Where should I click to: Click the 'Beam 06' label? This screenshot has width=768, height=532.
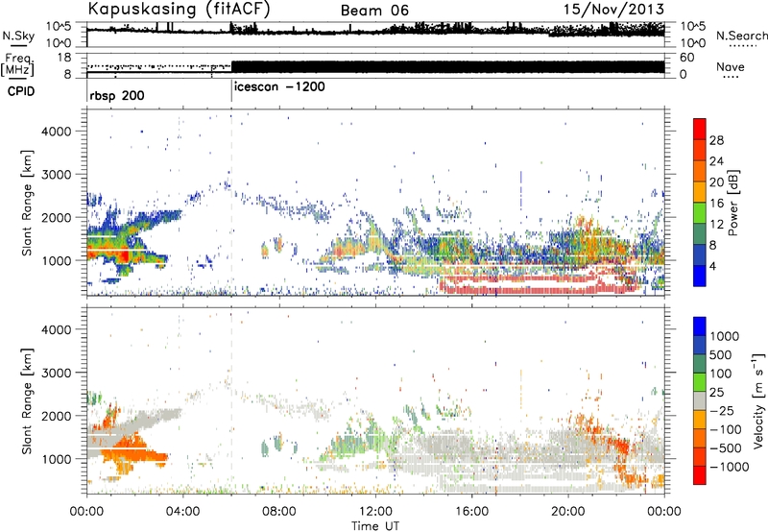[x=374, y=11]
